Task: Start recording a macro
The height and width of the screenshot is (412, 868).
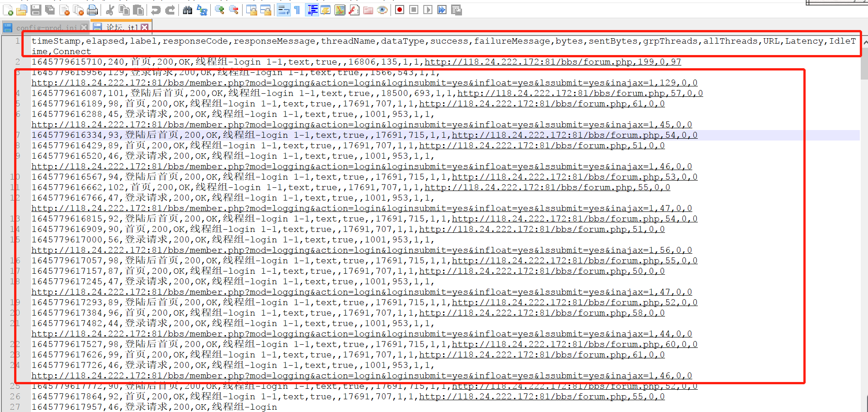Action: point(400,10)
